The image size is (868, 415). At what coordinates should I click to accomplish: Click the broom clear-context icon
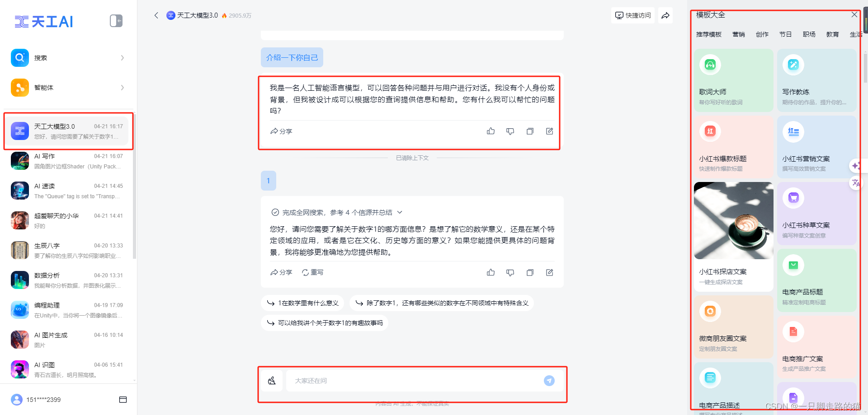[x=272, y=381]
